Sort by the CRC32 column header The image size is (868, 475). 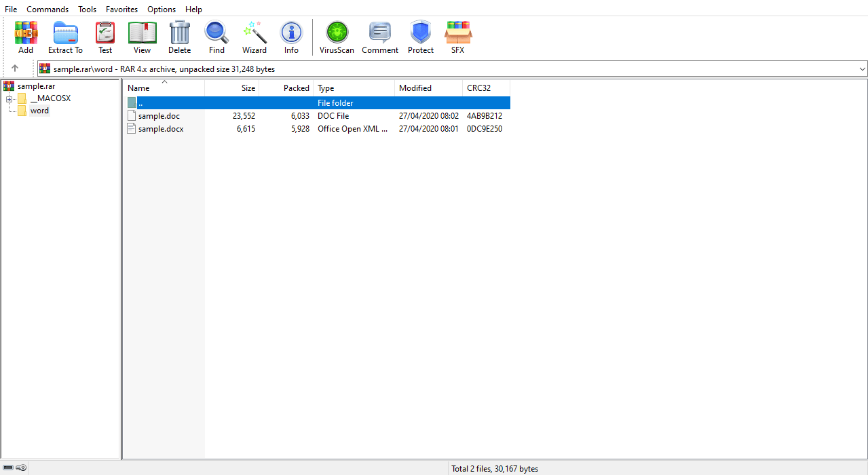pos(486,88)
